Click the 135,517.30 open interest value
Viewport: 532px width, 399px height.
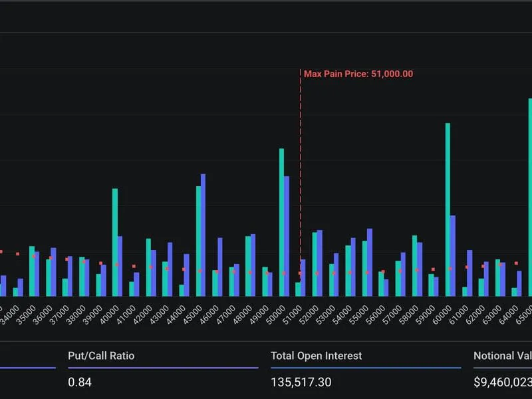300,382
